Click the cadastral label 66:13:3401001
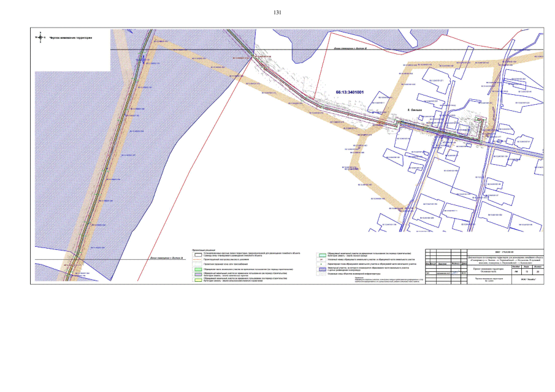The image size is (555, 392). coord(350,92)
